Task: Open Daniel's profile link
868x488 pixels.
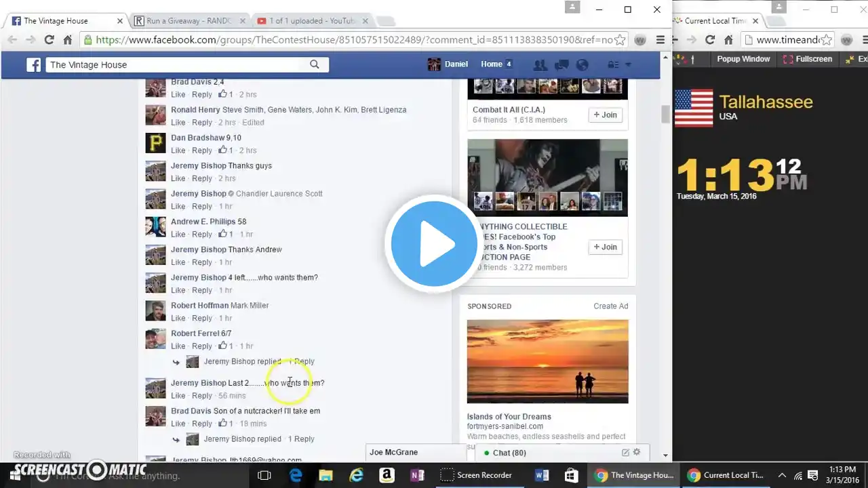Action: click(448, 64)
